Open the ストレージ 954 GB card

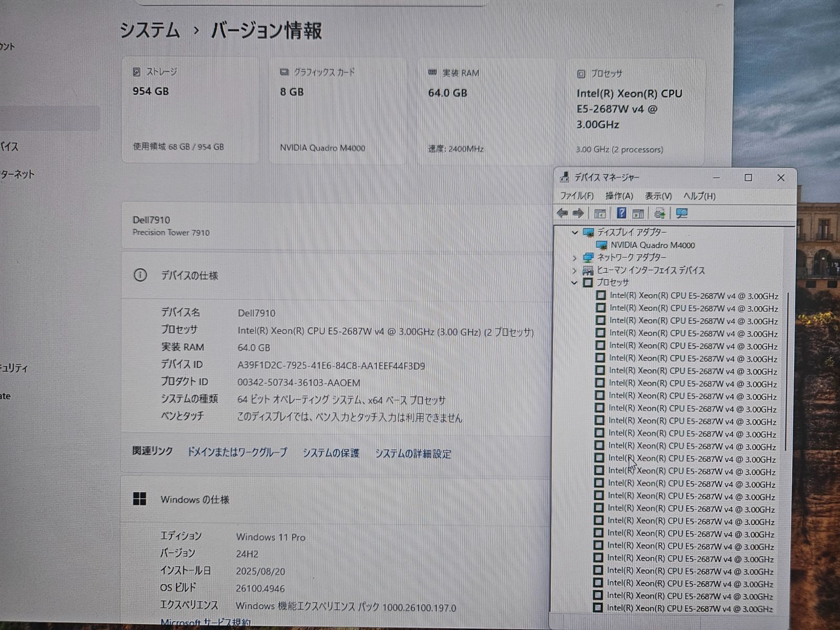click(x=190, y=110)
